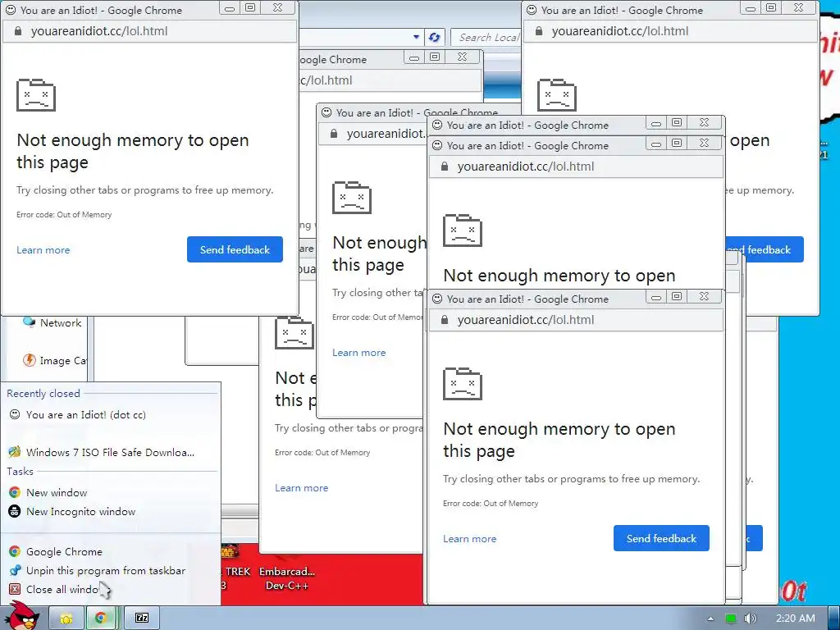The height and width of the screenshot is (630, 840).
Task: Click the 2:20 AM clock
Action: [795, 619]
